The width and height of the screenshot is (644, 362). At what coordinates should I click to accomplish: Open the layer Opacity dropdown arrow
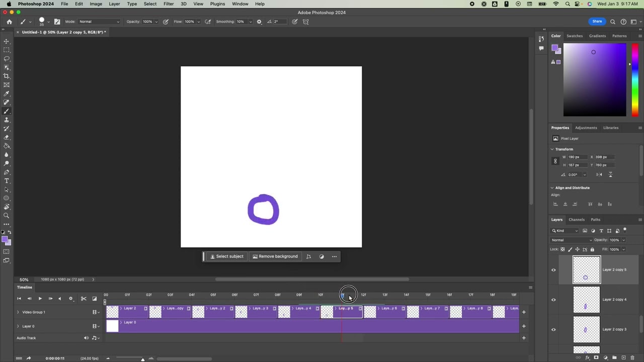(x=623, y=240)
